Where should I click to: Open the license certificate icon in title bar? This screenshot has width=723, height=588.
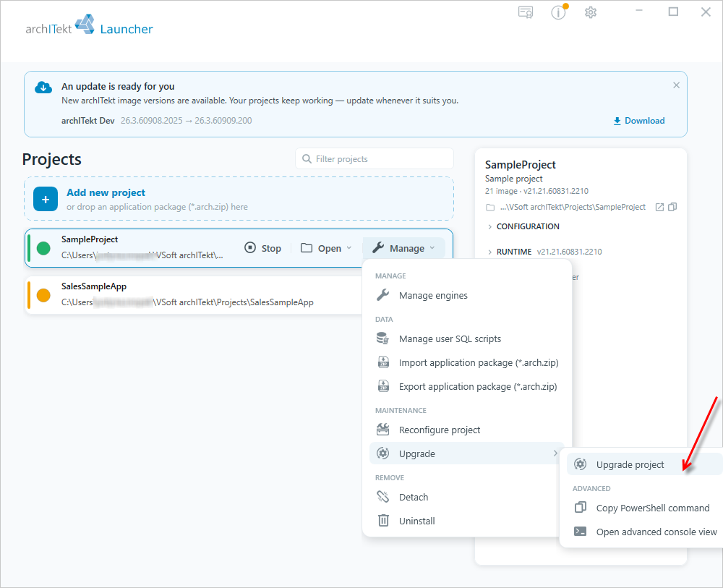click(525, 12)
